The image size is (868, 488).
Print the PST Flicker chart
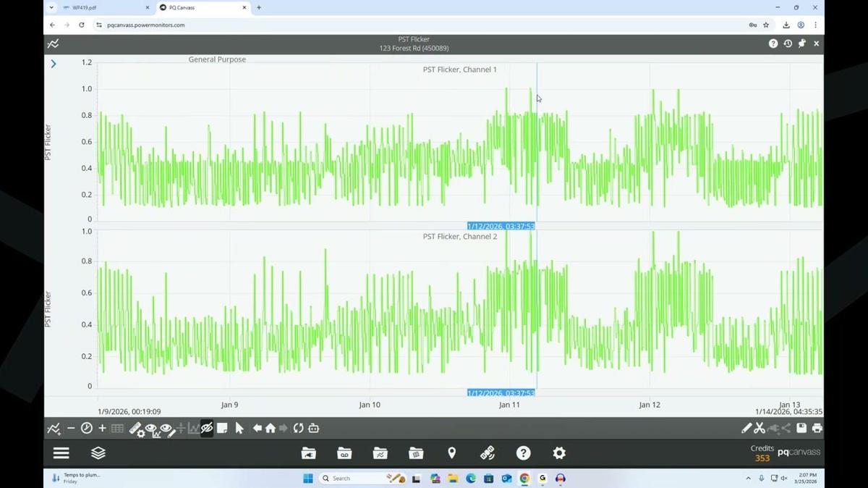[x=817, y=428]
